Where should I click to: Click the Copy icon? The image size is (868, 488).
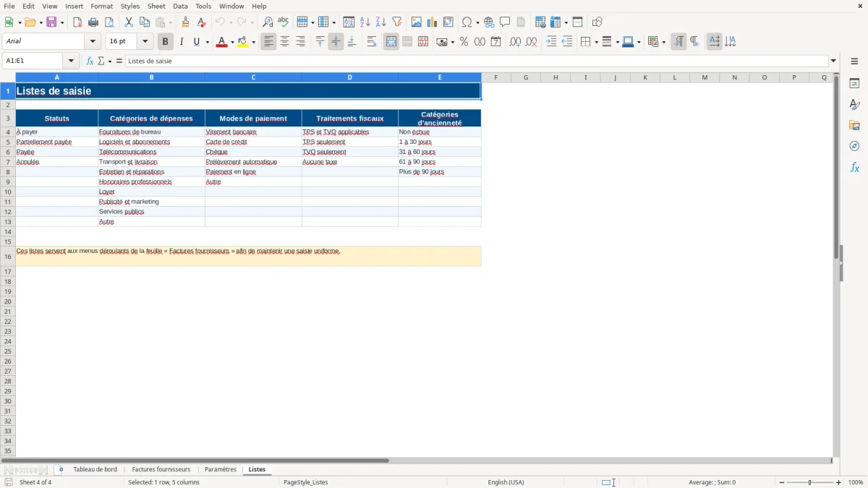(x=145, y=22)
